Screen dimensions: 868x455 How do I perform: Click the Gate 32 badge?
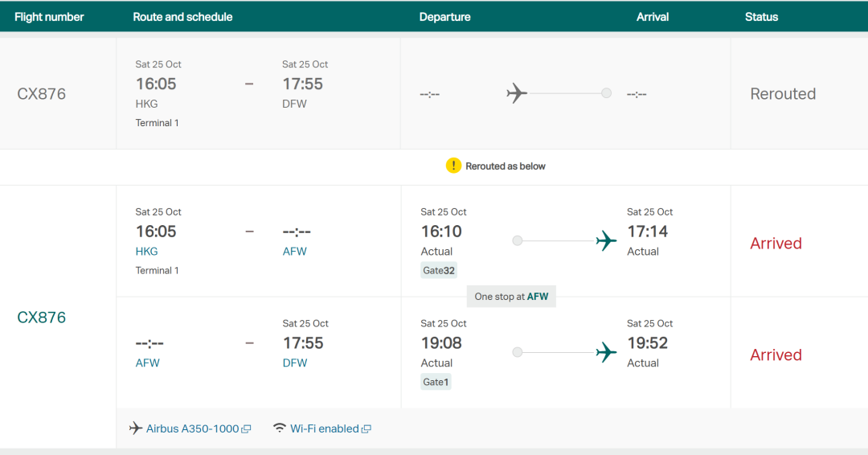pos(439,270)
